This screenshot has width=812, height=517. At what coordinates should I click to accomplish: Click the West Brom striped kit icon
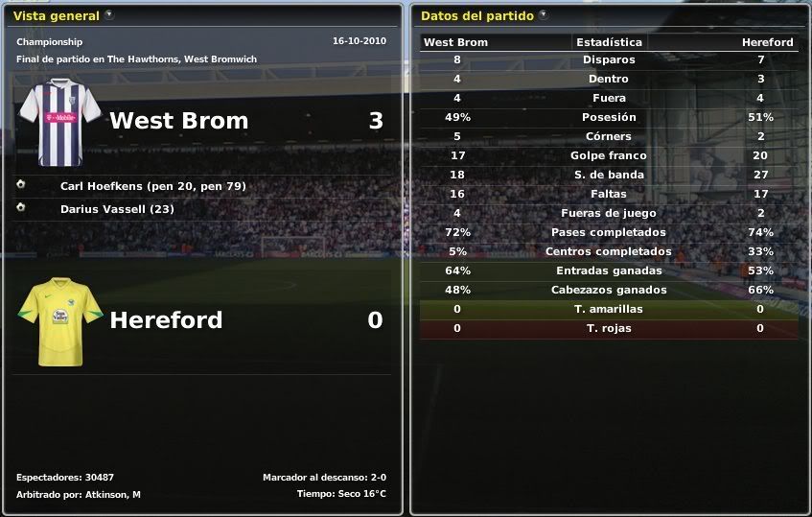click(x=60, y=122)
